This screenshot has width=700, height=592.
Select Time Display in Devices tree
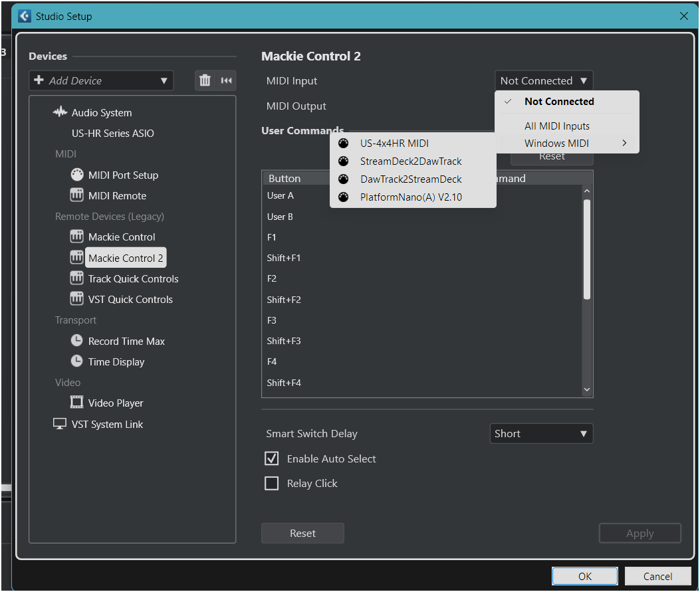116,361
